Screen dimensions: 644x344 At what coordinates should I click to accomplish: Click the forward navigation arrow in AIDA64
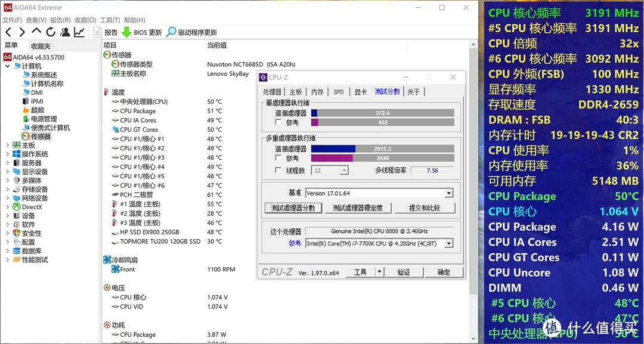click(22, 33)
